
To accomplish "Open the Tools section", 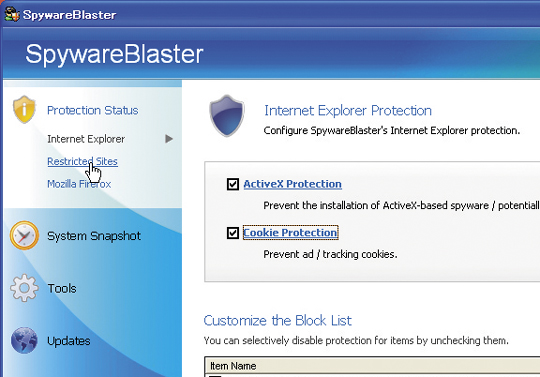I will 62,288.
